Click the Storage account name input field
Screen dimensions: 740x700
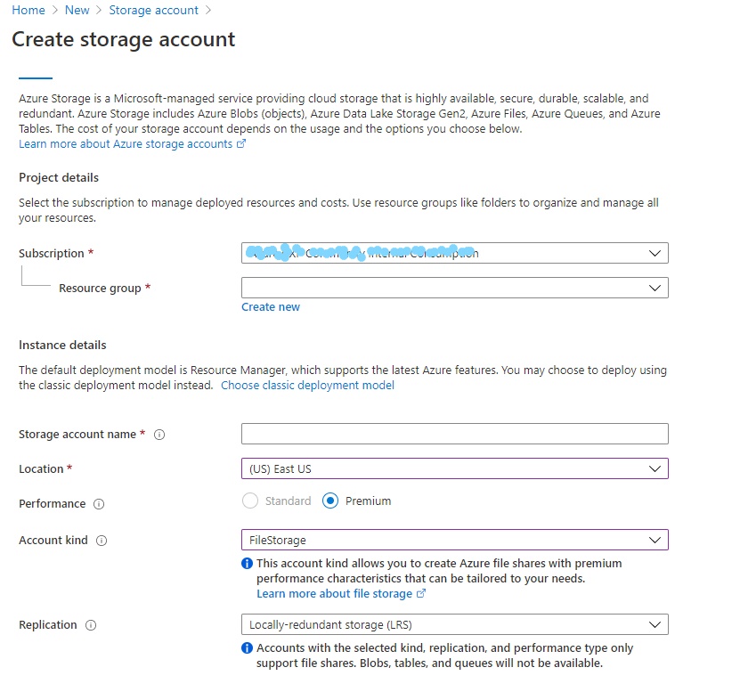coord(454,434)
